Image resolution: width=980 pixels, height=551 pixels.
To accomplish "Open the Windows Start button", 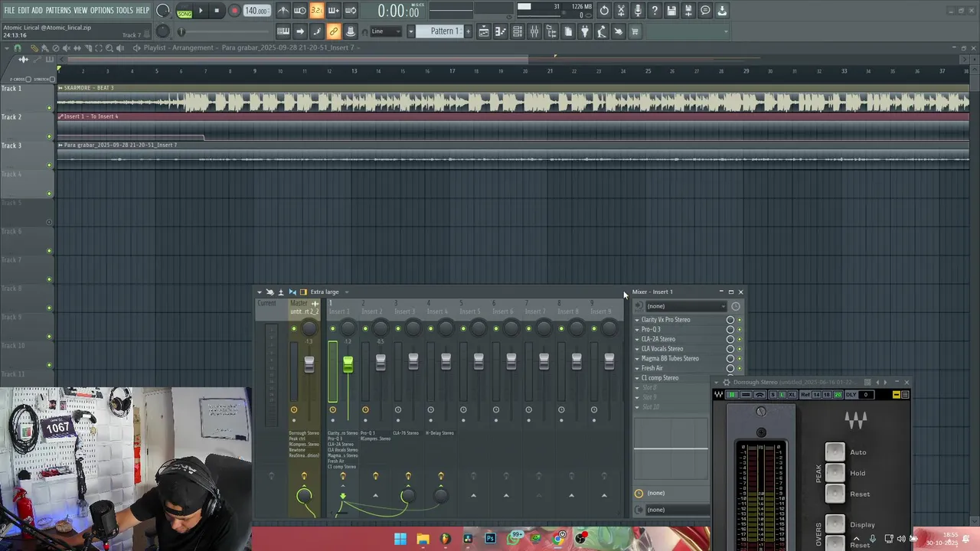I will 400,539.
